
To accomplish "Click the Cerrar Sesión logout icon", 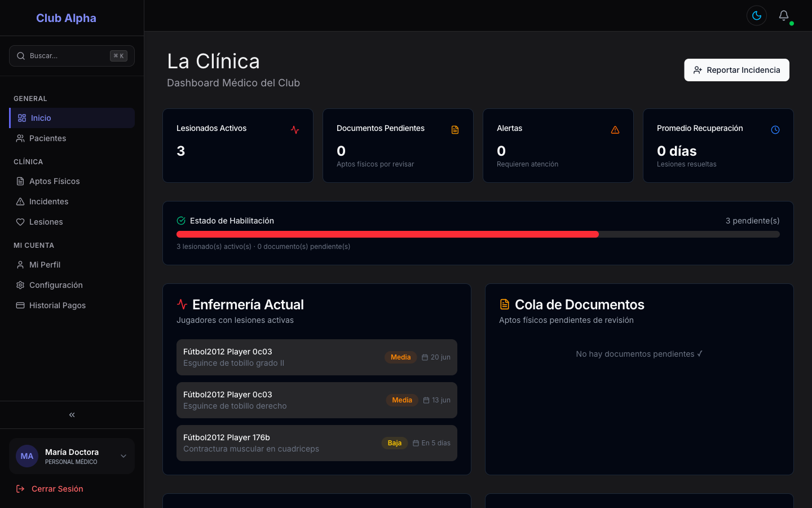I will [20, 489].
